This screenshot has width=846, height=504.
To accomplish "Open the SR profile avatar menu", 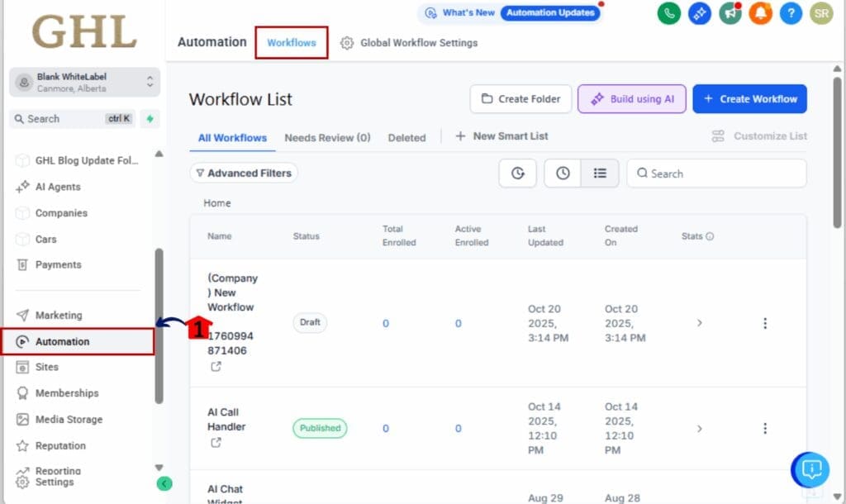I will (821, 13).
